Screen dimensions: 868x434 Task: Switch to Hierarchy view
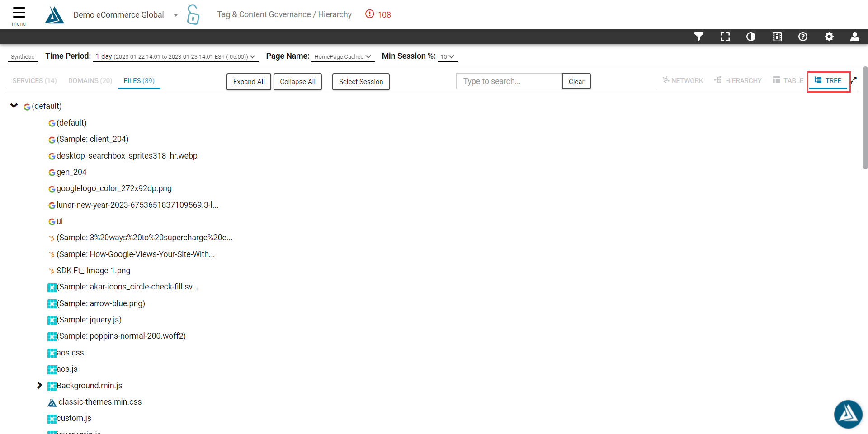pyautogui.click(x=738, y=80)
